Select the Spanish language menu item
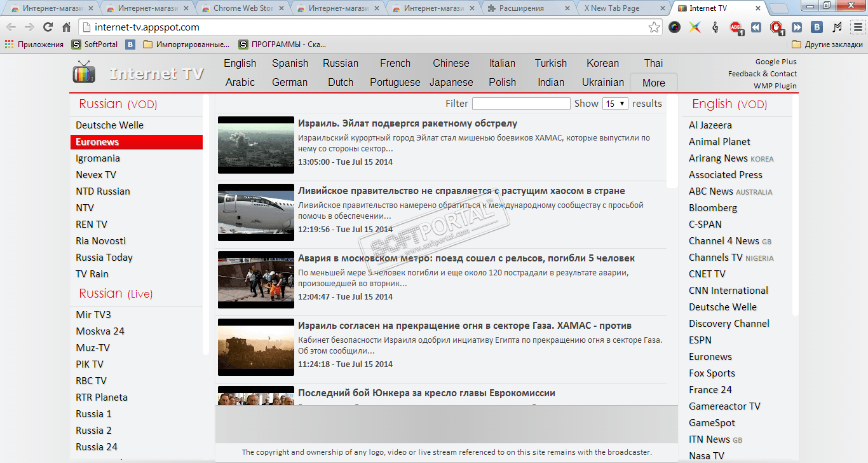This screenshot has width=868, height=463. tap(290, 64)
